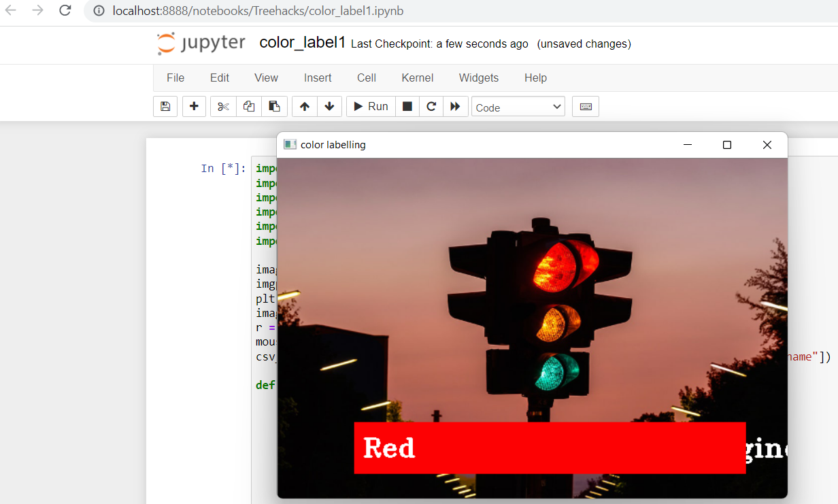Image resolution: width=838 pixels, height=504 pixels.
Task: Restart kernel and re-run whole notebook
Action: 456,106
